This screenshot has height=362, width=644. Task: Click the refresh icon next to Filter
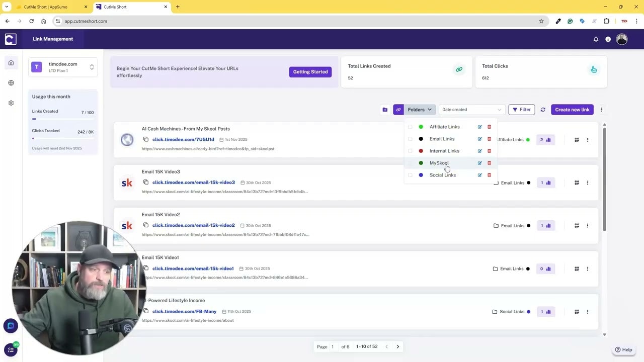[x=543, y=110]
